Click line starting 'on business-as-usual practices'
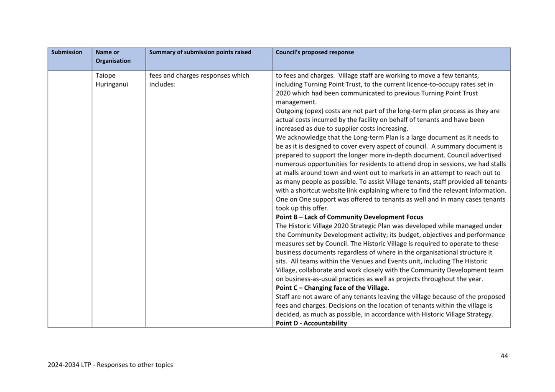The image size is (555, 392). (379, 279)
